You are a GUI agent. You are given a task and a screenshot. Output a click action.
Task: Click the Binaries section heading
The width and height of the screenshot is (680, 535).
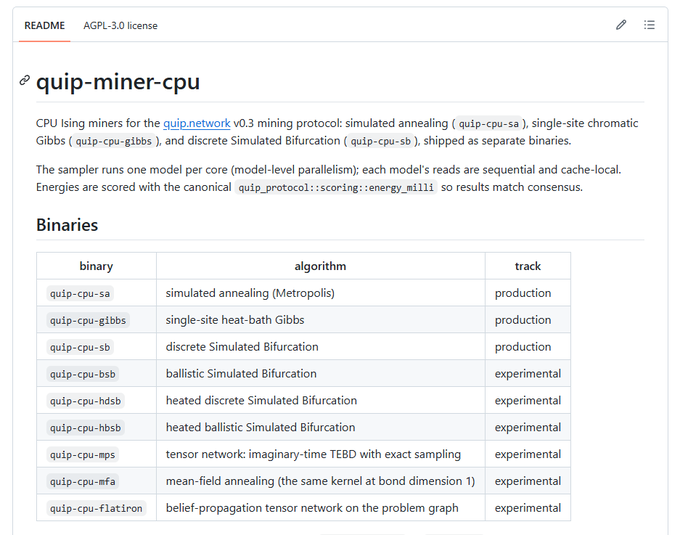pyautogui.click(x=67, y=225)
